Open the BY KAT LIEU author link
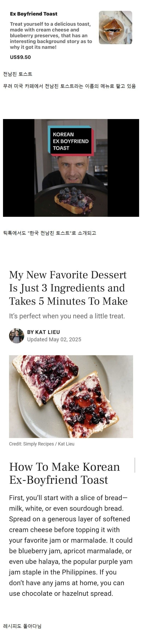Image resolution: width=160 pixels, height=644 pixels. click(43, 332)
